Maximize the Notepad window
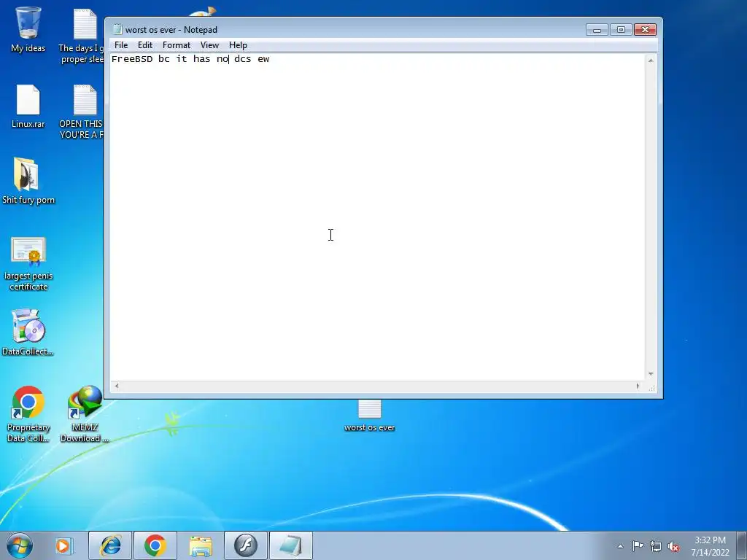 (x=621, y=30)
